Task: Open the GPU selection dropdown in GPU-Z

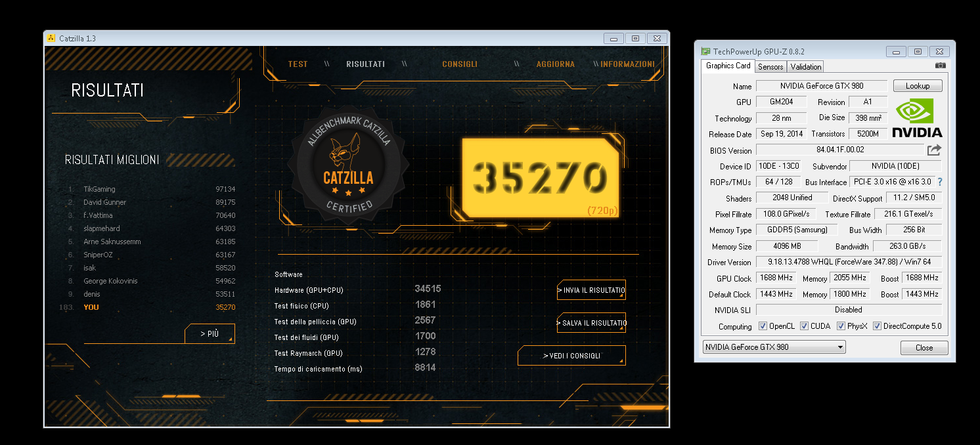Action: [774, 347]
